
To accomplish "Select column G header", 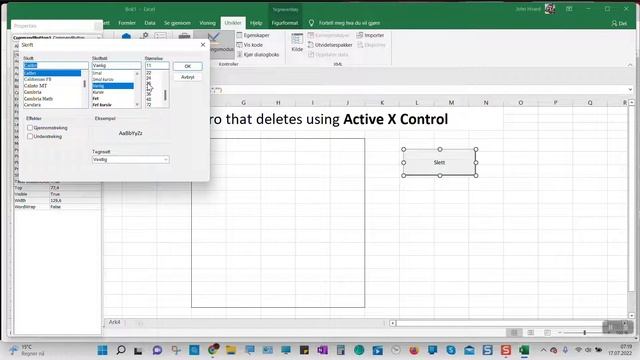I will click(x=243, y=102).
